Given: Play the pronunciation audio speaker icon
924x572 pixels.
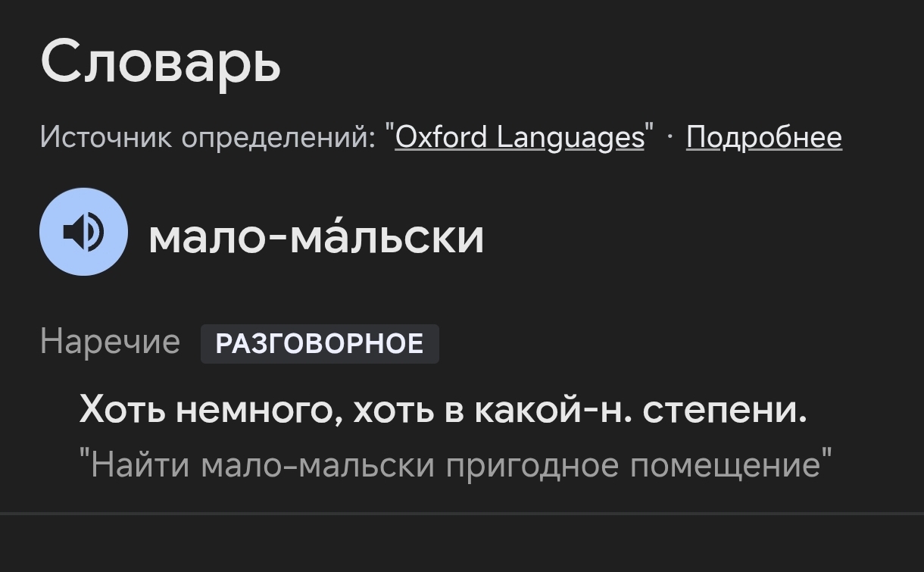Looking at the screenshot, I should point(83,232).
